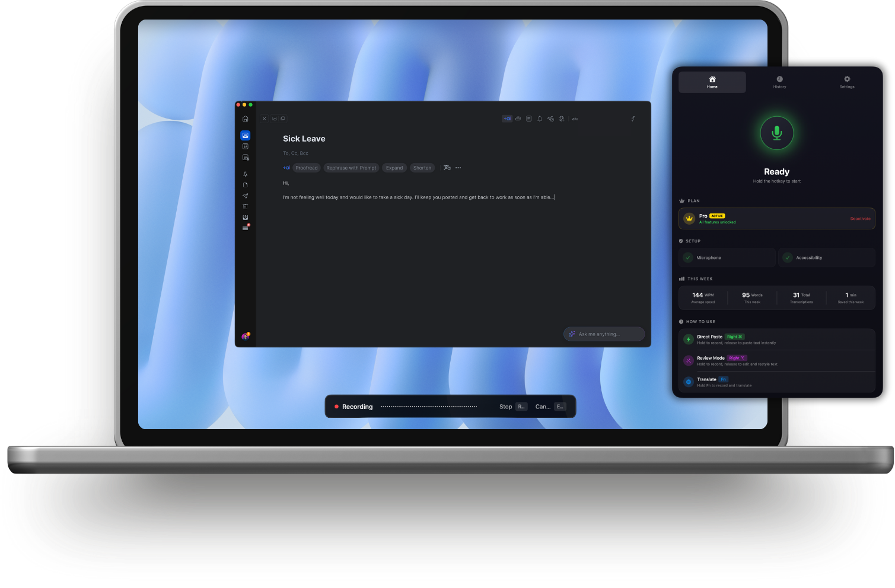Select the inbox icon in the sidebar
This screenshot has height=588, width=895.
(245, 135)
